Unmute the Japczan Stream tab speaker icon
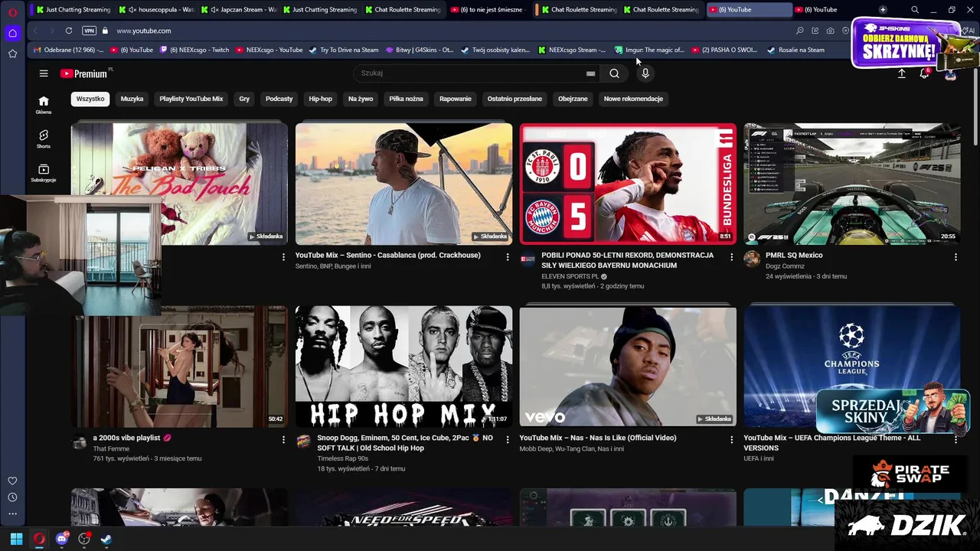Image resolution: width=980 pixels, height=551 pixels. click(214, 10)
